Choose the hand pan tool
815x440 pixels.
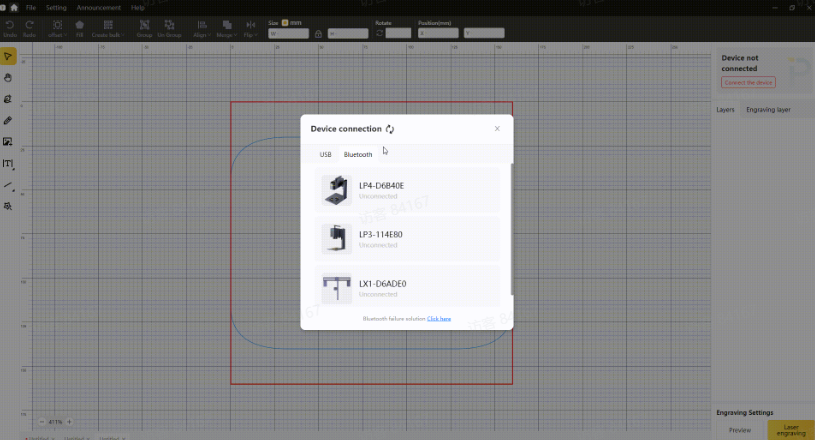[x=8, y=77]
